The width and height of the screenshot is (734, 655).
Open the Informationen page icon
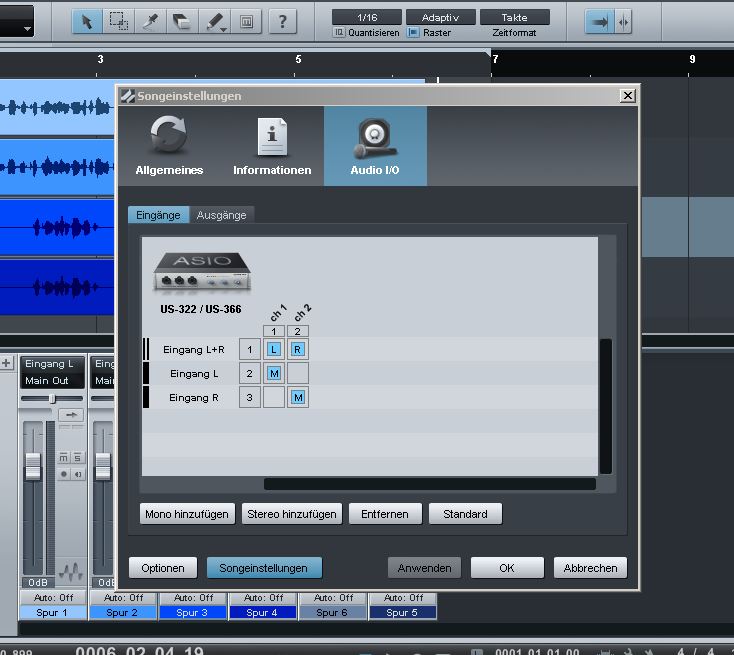coord(272,146)
